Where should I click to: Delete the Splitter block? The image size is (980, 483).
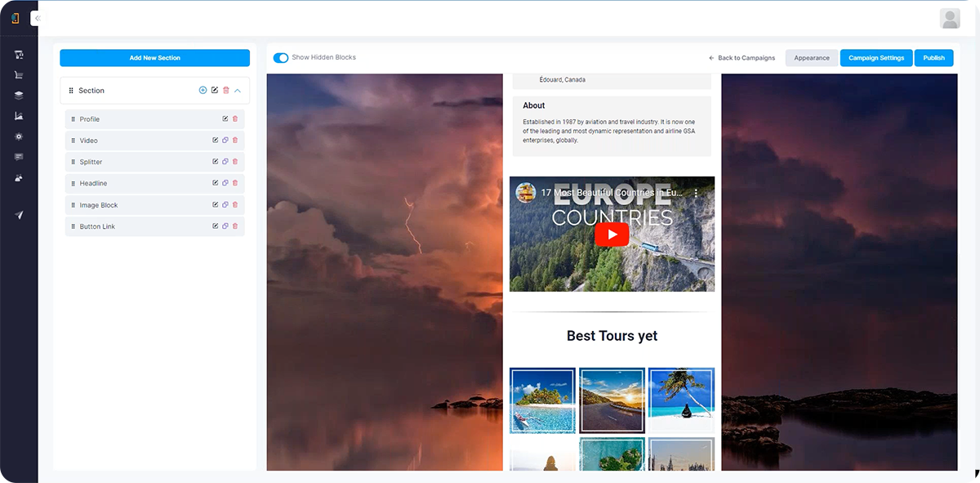pos(235,162)
